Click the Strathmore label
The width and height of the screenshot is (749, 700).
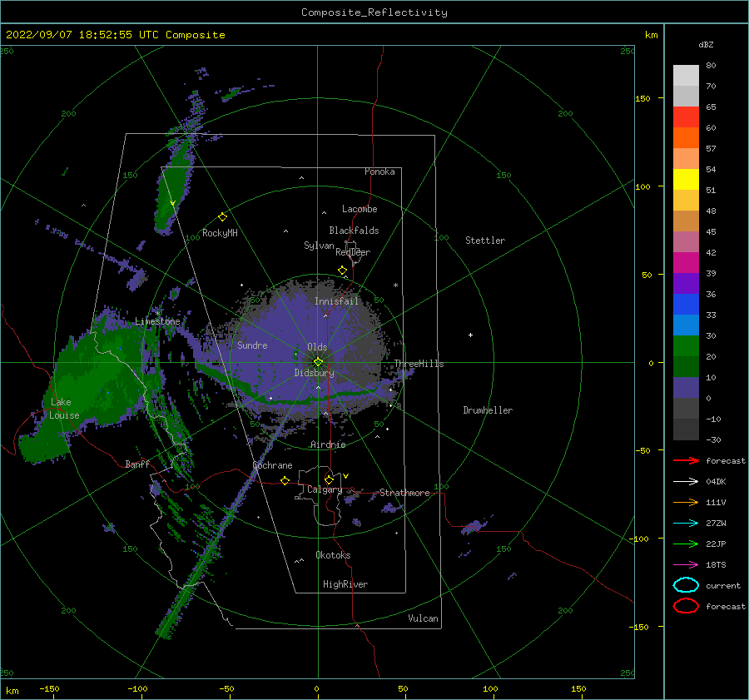[404, 493]
